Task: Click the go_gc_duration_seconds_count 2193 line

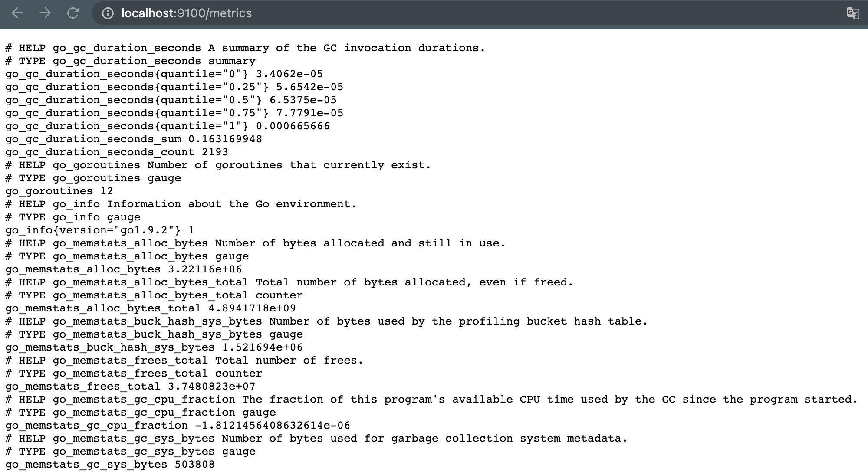Action: point(117,152)
